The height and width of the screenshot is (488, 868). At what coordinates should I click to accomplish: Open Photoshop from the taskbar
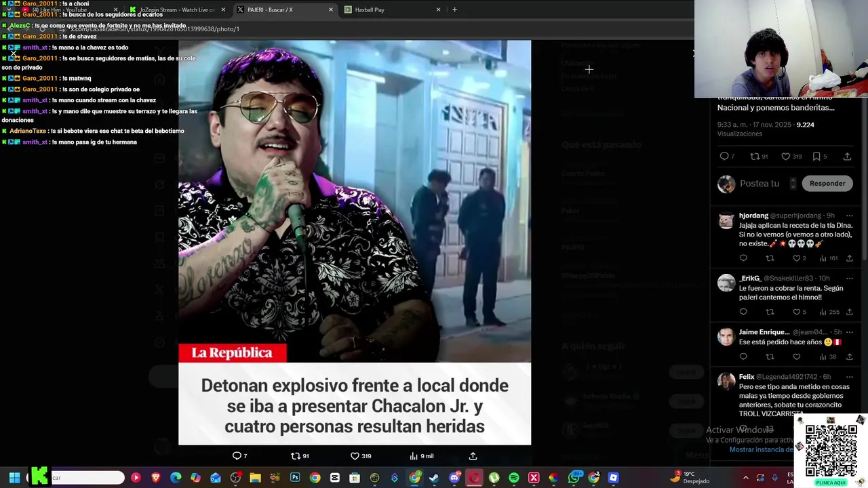click(295, 478)
